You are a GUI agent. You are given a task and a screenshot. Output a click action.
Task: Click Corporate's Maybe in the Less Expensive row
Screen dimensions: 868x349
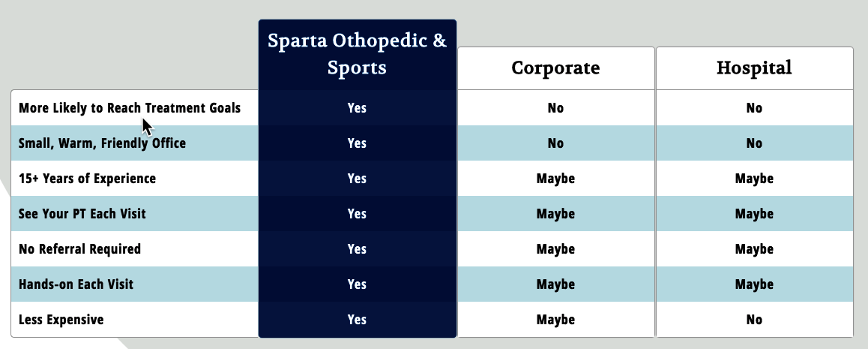pos(555,320)
